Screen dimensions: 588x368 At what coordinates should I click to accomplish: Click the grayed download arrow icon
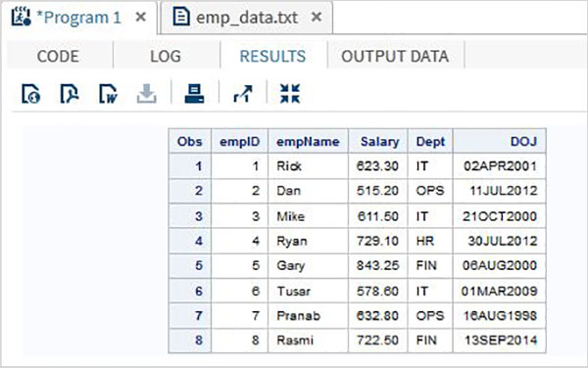coord(147,94)
